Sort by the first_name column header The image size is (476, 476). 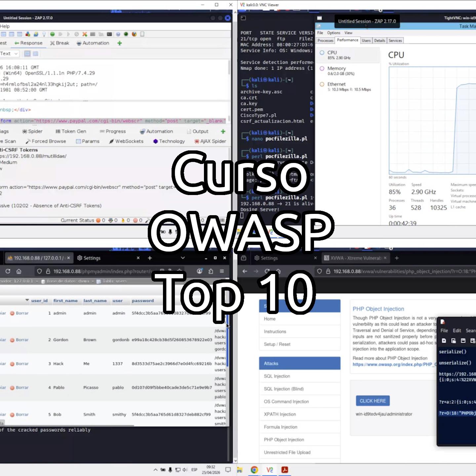tap(65, 300)
